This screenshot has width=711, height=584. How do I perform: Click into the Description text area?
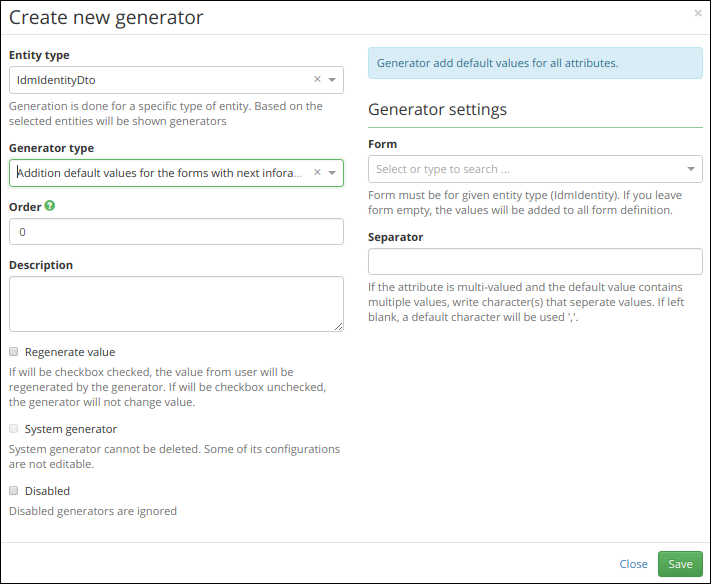176,304
